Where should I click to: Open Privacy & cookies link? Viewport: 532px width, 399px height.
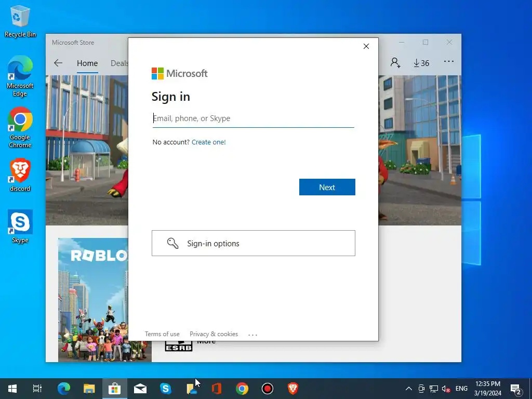tap(214, 334)
